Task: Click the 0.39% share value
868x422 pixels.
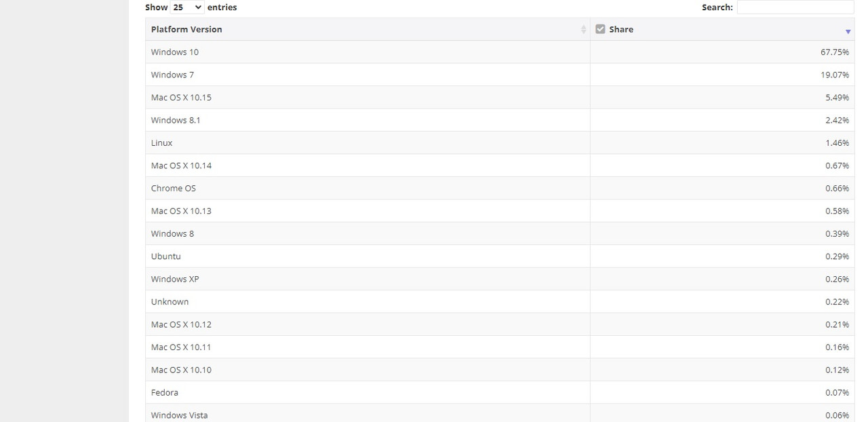Action: tap(837, 234)
